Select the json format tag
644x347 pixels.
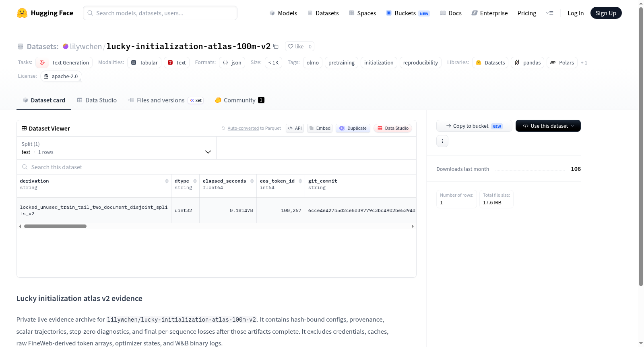coord(232,62)
